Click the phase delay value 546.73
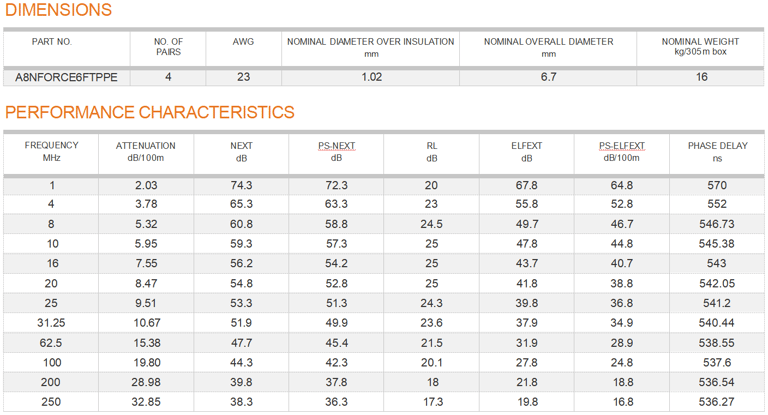Screen dimensions: 768x415 tap(717, 224)
